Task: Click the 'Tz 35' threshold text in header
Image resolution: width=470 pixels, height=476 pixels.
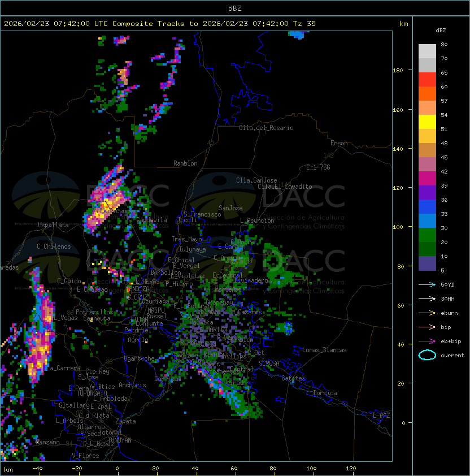Action: pyautogui.click(x=304, y=23)
